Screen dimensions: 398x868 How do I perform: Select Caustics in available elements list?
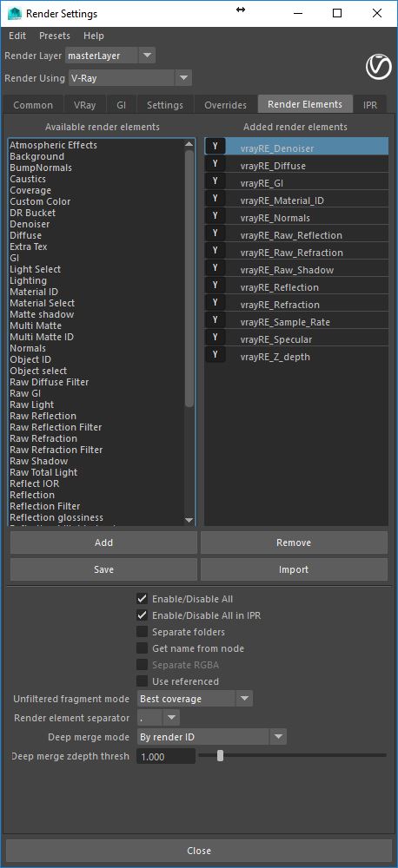point(28,179)
